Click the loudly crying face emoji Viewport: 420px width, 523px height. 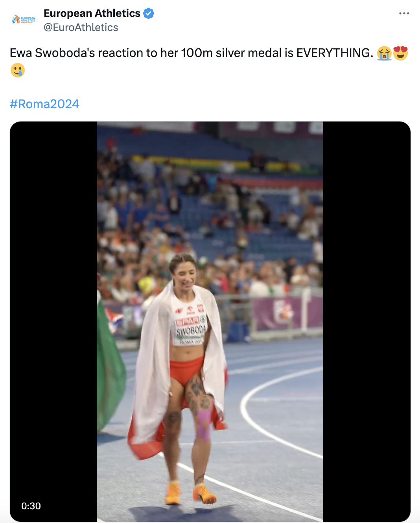(x=384, y=53)
